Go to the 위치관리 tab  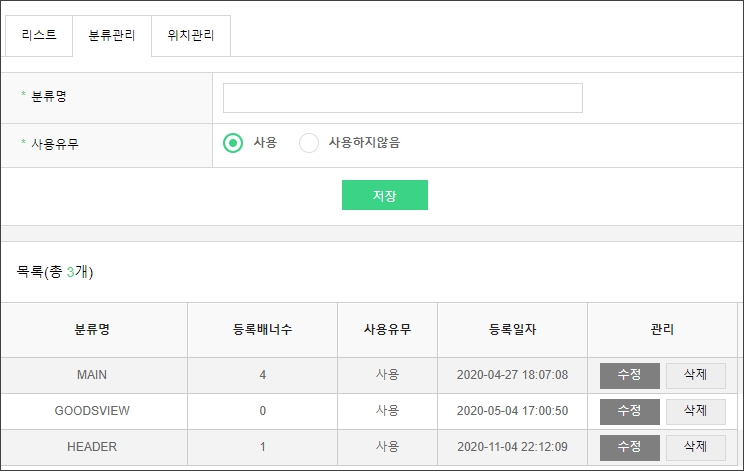pyautogui.click(x=191, y=35)
